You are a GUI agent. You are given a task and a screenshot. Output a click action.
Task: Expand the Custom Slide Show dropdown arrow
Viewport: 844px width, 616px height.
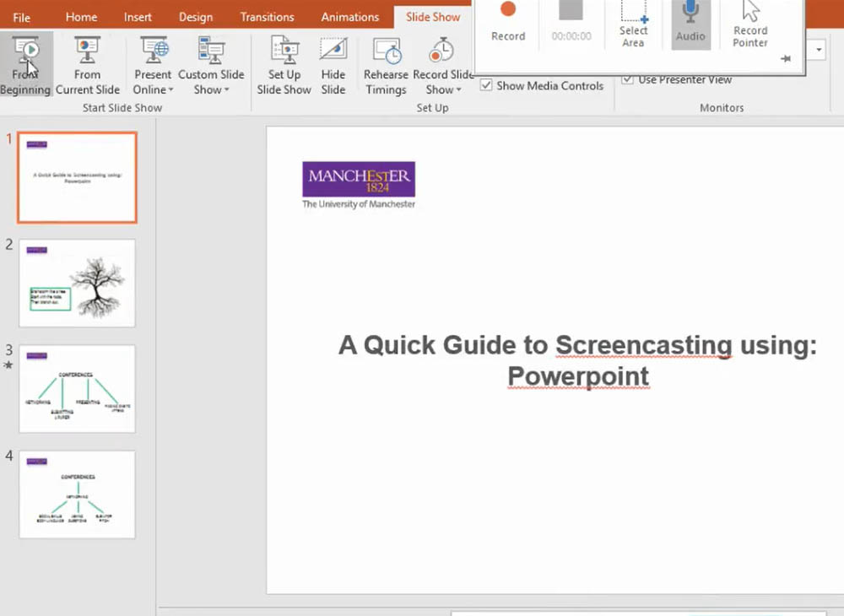226,89
